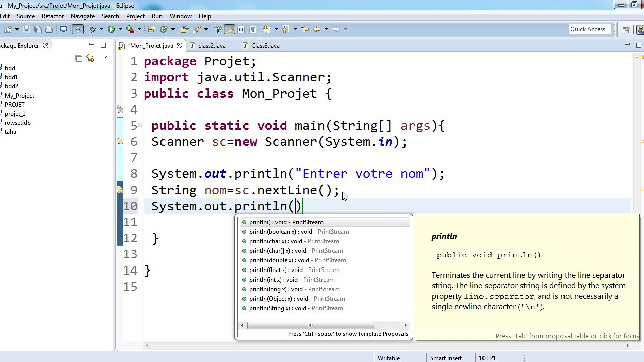Click the Smart Insert status bar entry
Image resolution: width=644 pixels, height=362 pixels.
tap(446, 358)
